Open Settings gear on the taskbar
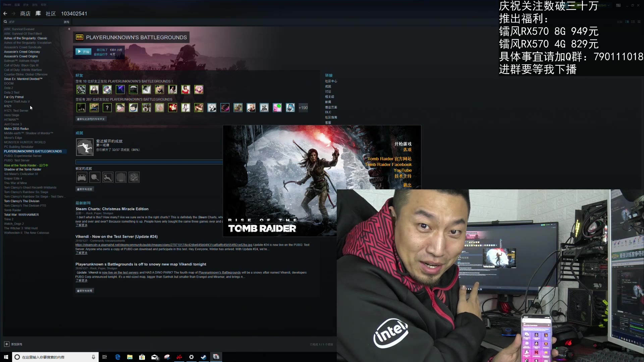 tap(192, 357)
